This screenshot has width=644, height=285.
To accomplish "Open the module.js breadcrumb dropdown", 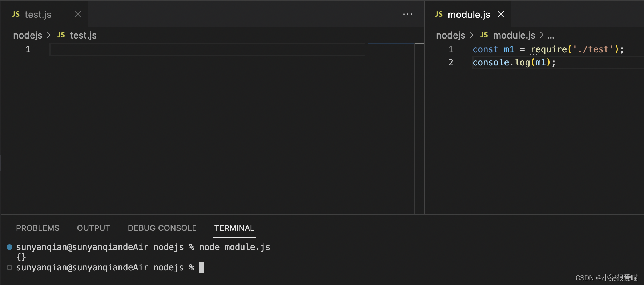I will (514, 35).
